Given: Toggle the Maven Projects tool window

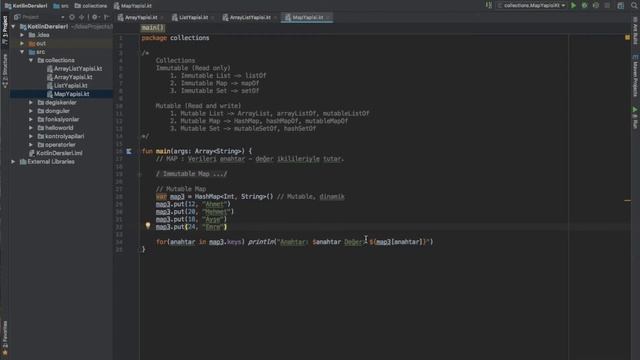Looking at the screenshot, I should pyautogui.click(x=635, y=76).
